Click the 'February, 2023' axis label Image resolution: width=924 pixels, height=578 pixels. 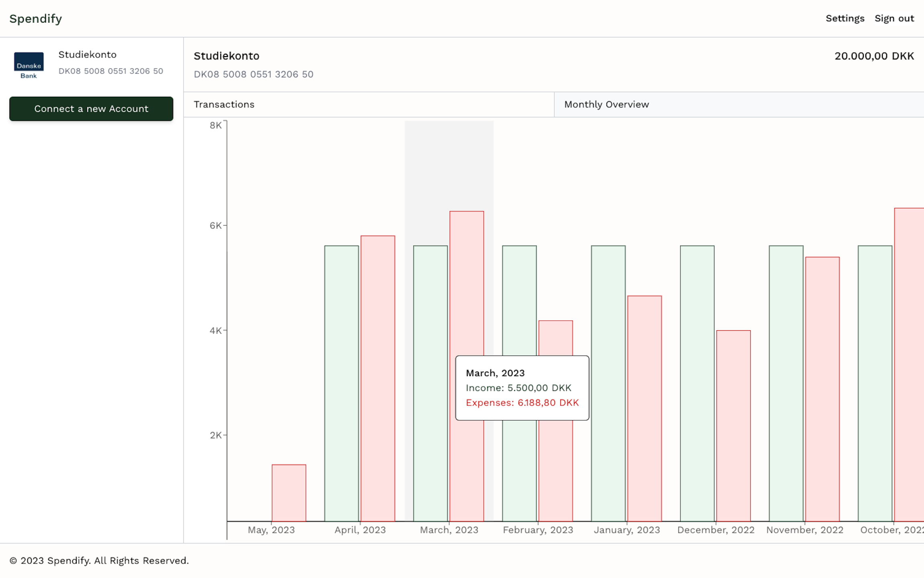click(x=538, y=530)
